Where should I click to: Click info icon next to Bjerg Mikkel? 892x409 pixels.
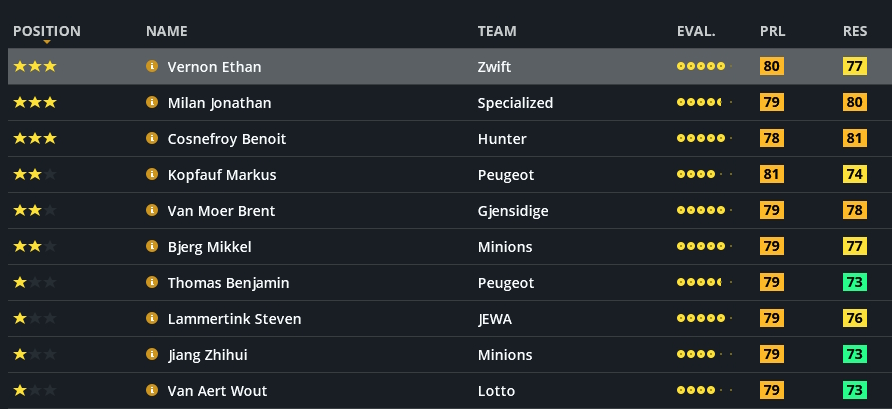(152, 247)
